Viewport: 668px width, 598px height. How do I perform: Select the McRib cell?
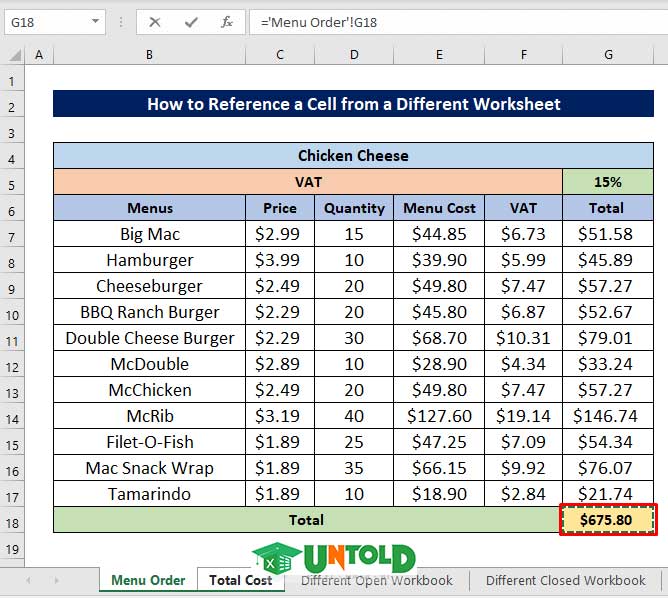pos(150,416)
